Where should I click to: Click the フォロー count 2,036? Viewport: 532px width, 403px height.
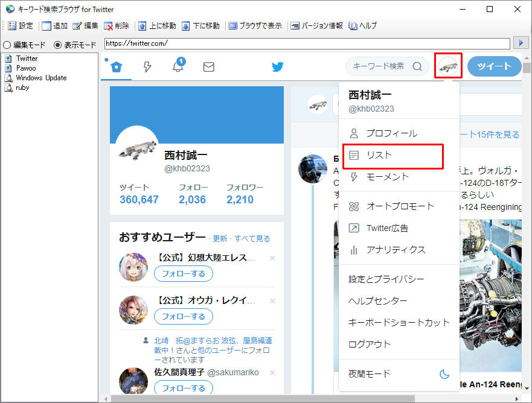click(192, 200)
